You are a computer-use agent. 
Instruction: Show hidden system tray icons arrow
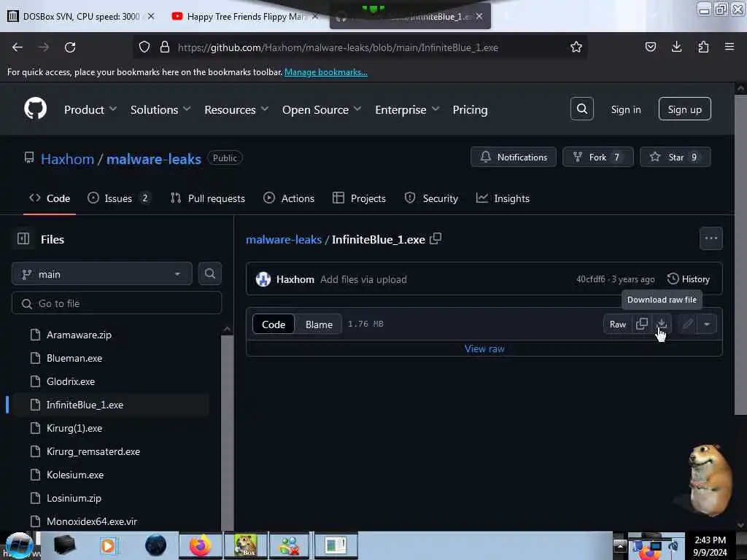[x=619, y=545]
